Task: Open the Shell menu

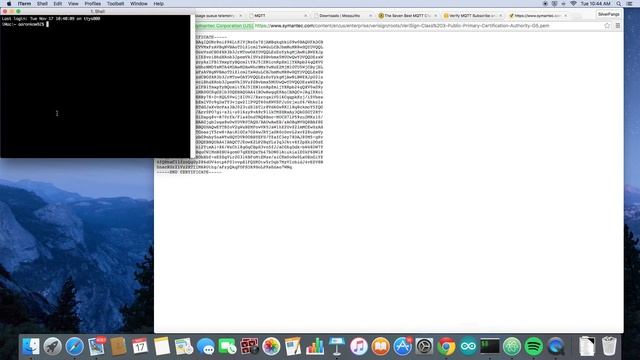Action: coord(42,4)
